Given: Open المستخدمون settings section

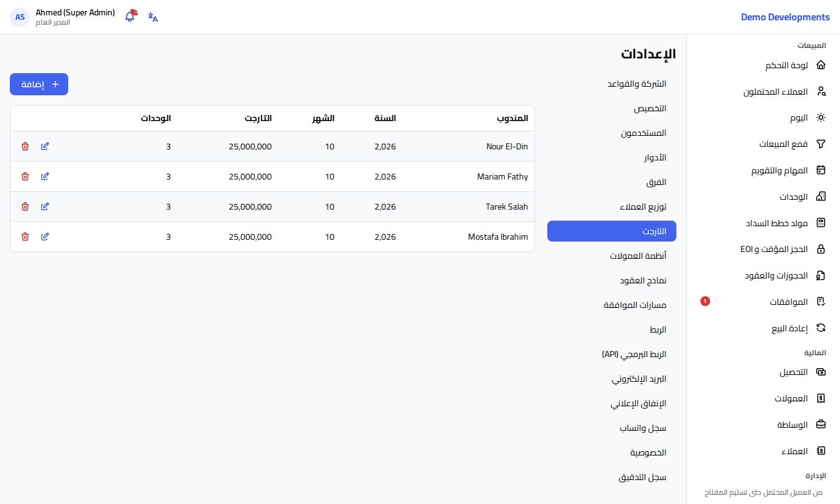Looking at the screenshot, I should (x=612, y=133).
